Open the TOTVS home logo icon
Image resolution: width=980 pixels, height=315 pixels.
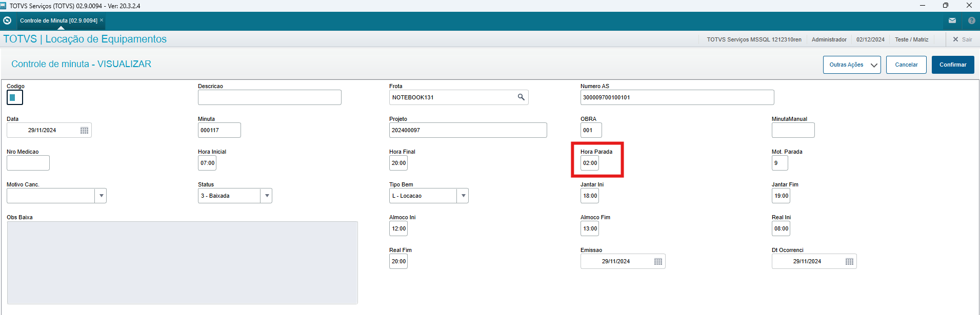(7, 20)
